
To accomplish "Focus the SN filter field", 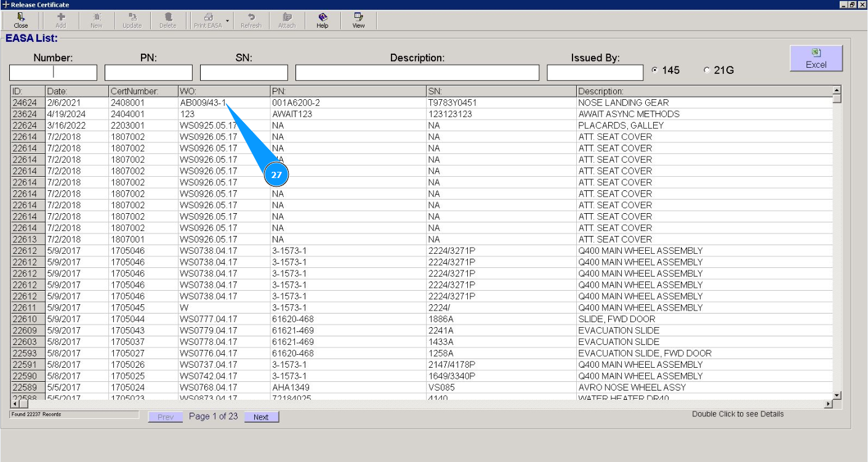I will (244, 73).
